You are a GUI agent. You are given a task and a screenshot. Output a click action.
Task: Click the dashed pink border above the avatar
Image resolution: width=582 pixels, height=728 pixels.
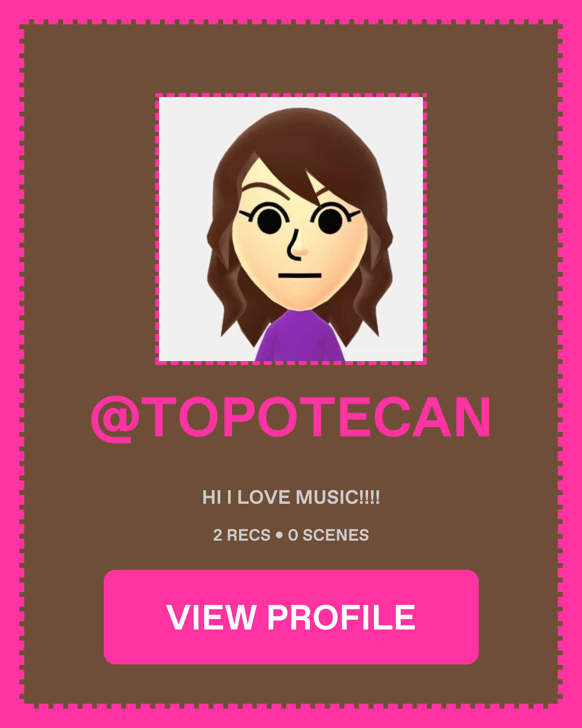pyautogui.click(x=291, y=95)
